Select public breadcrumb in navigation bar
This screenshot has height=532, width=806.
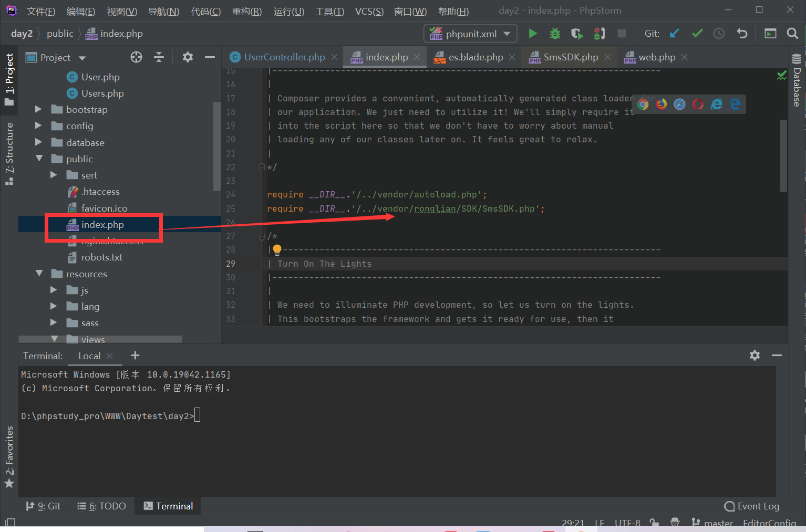[x=60, y=33]
